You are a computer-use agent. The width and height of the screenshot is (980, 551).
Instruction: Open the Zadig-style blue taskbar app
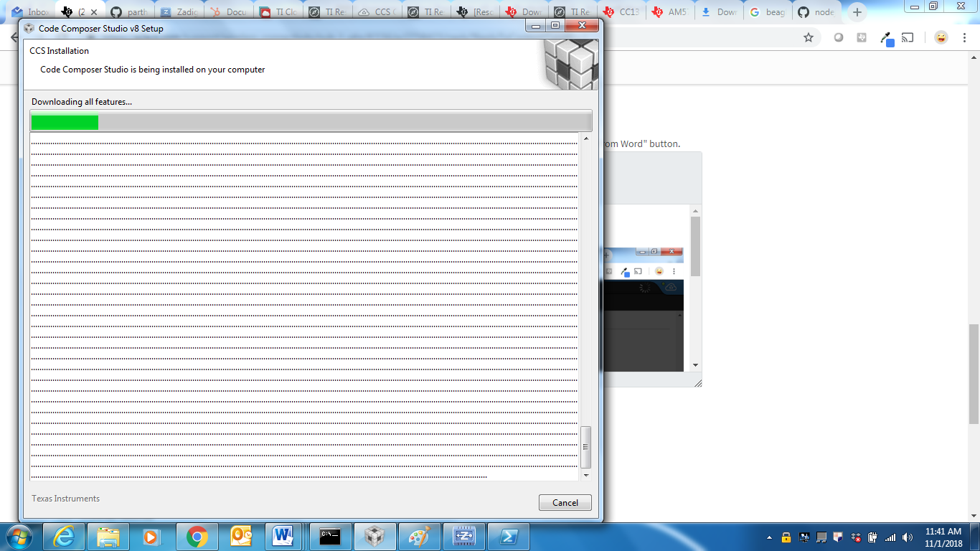pos(463,537)
